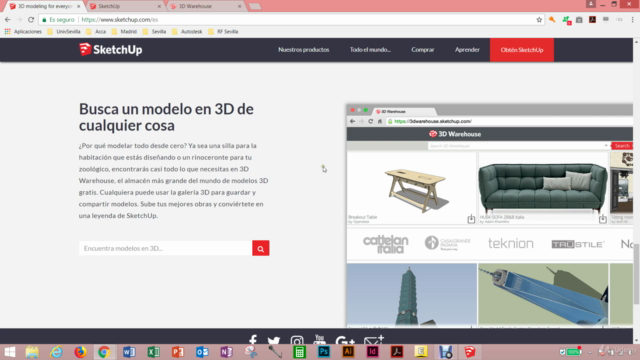Viewport: 640px width, 360px height.
Task: Open SketchUp app from the taskbar
Action: tap(470, 352)
